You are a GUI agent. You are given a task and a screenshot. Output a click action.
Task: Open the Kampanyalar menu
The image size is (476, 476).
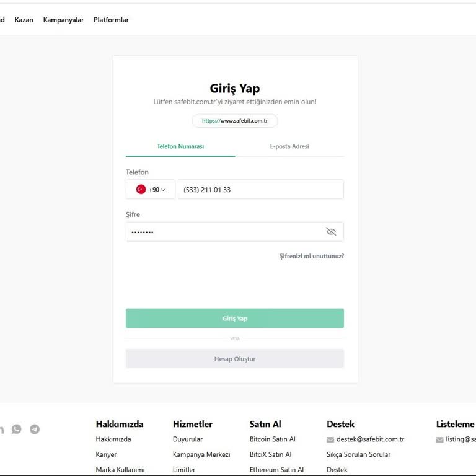(63, 20)
